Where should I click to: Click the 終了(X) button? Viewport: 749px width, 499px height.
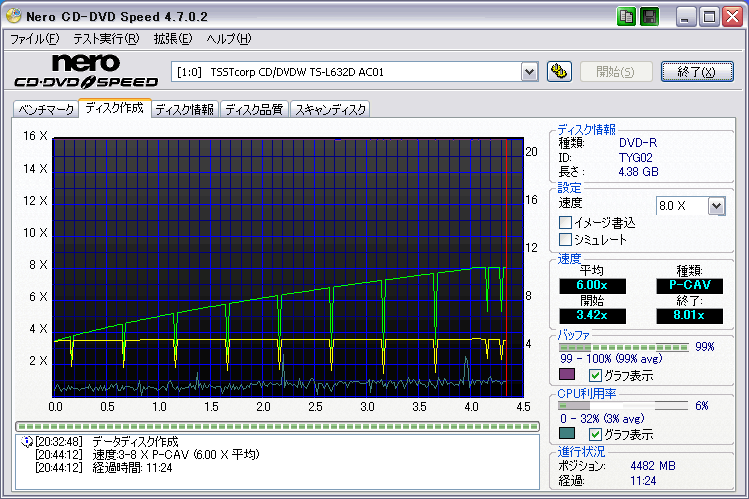pos(697,72)
